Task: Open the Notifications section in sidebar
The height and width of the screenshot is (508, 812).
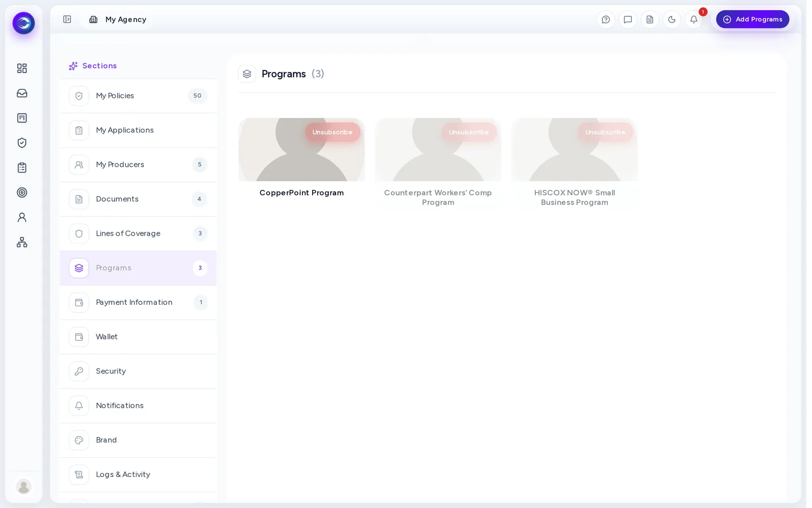Action: click(138, 406)
